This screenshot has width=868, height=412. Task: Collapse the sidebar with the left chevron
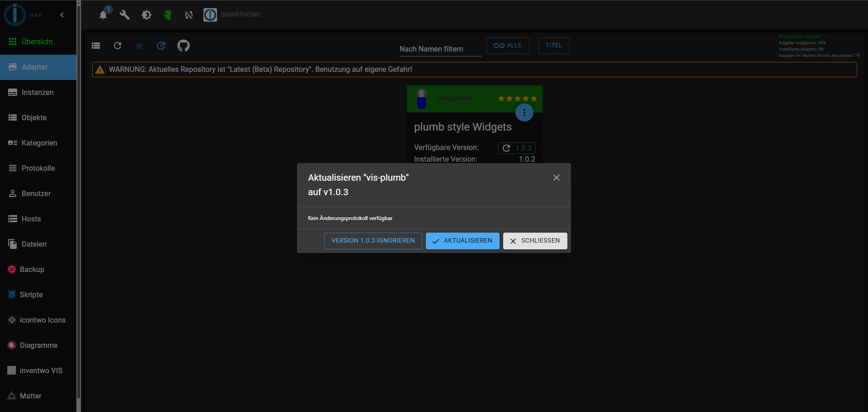[62, 15]
